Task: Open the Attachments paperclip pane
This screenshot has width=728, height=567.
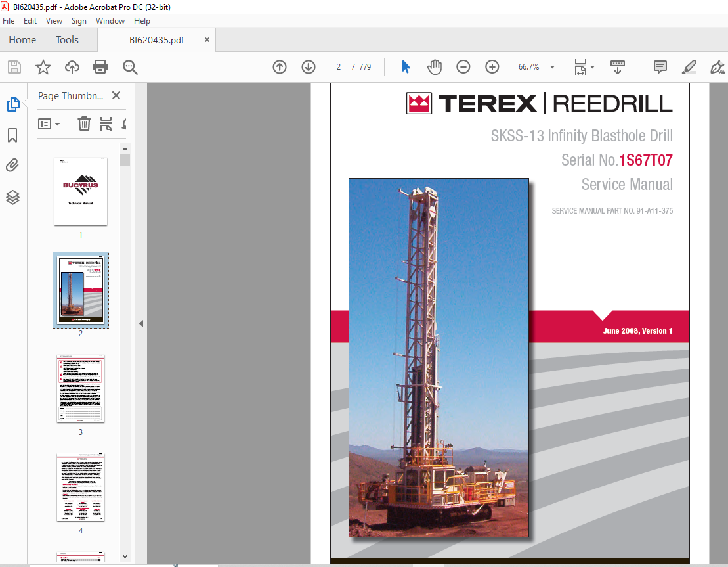Action: click(x=12, y=166)
